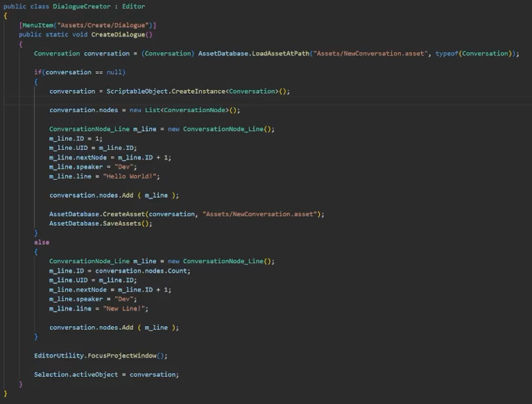Screen dimensions: 532x404
Task: Click the AssetDatabase.SaveAssets() line
Action: (x=101, y=224)
